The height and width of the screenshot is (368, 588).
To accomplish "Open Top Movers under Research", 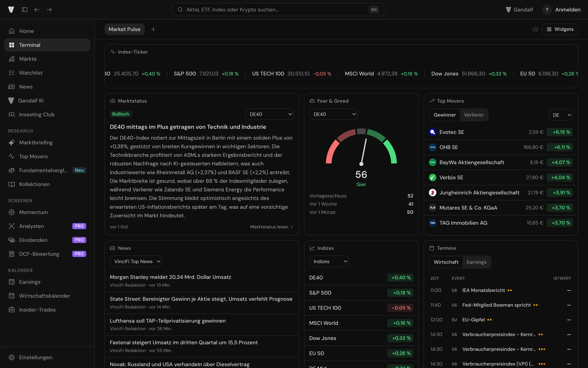I will [x=47, y=157].
